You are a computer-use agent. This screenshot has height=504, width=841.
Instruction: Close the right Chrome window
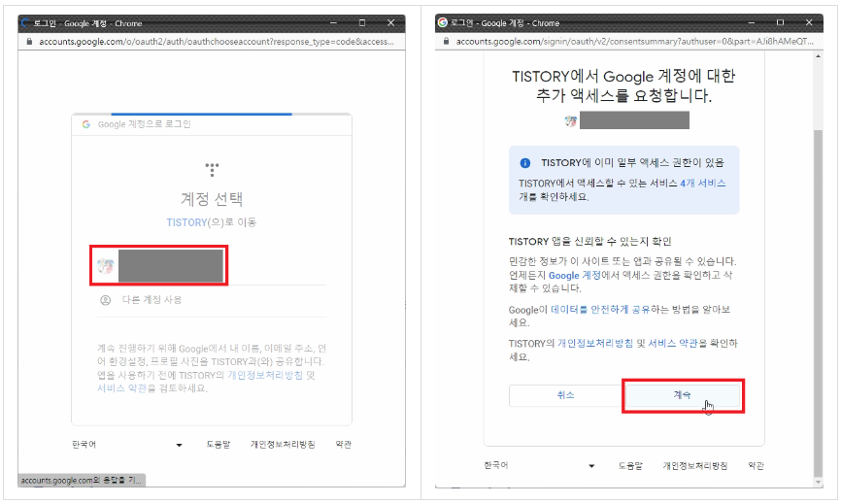(809, 22)
